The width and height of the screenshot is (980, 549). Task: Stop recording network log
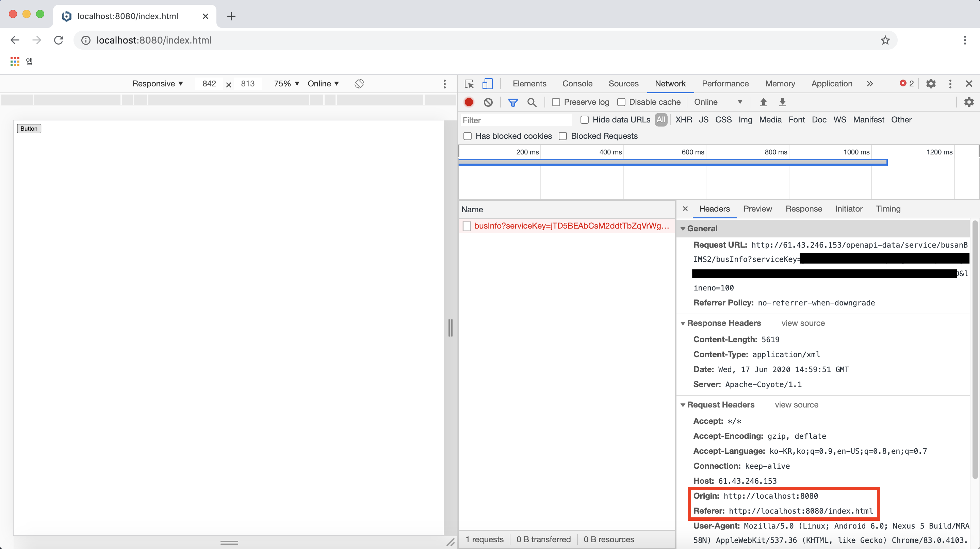(x=469, y=102)
